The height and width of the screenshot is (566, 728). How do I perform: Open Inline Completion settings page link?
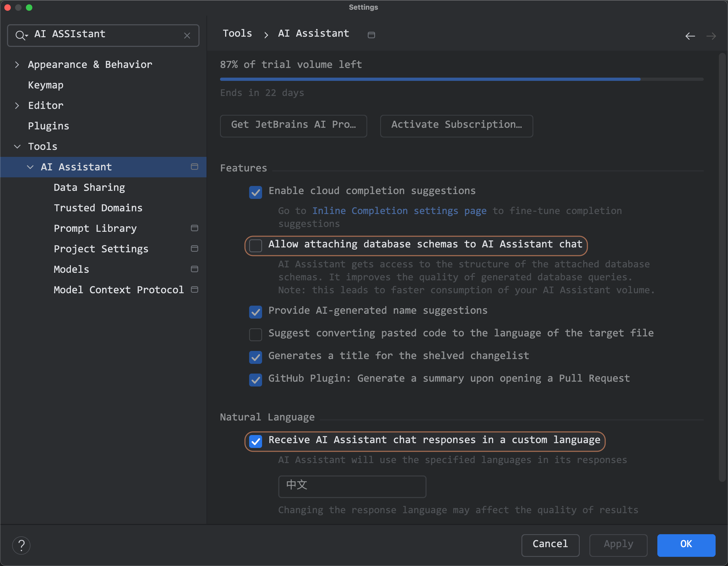click(x=399, y=211)
